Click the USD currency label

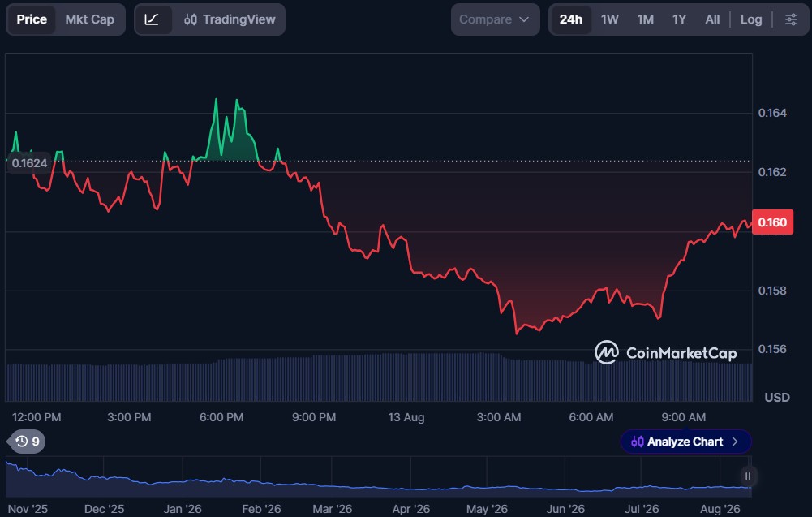(777, 398)
